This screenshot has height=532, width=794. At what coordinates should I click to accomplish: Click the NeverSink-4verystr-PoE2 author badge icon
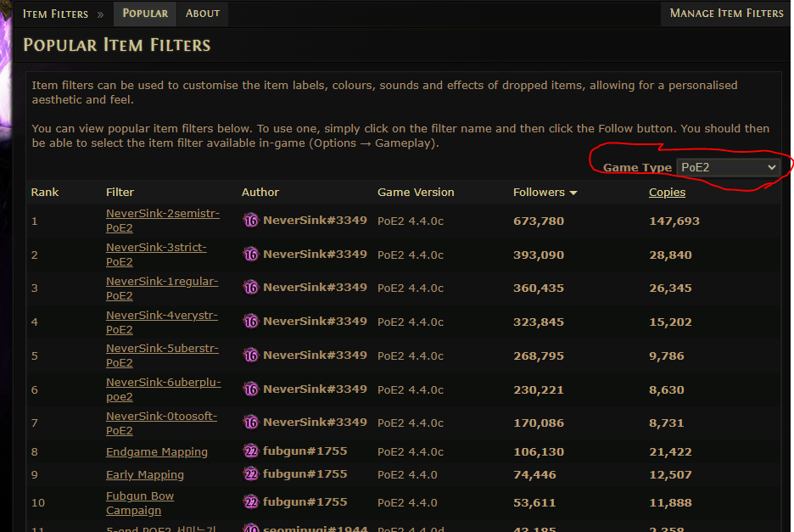point(250,322)
